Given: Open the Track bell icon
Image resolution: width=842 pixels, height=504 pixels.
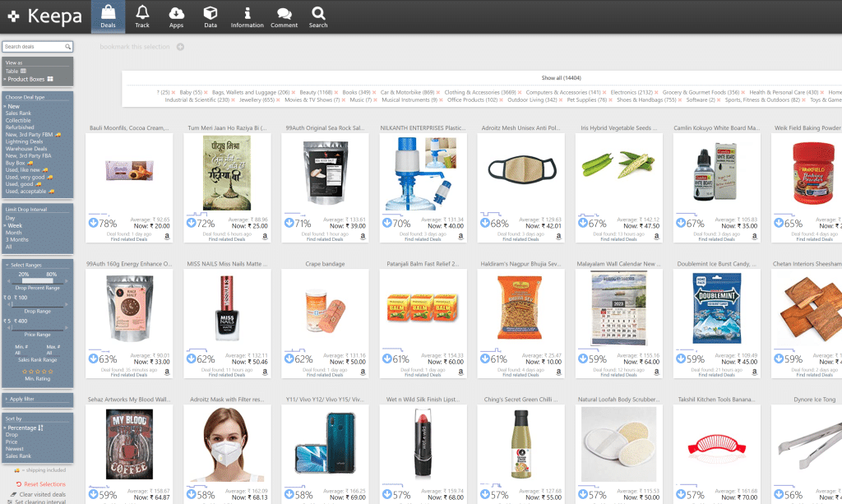Looking at the screenshot, I should pos(142,16).
